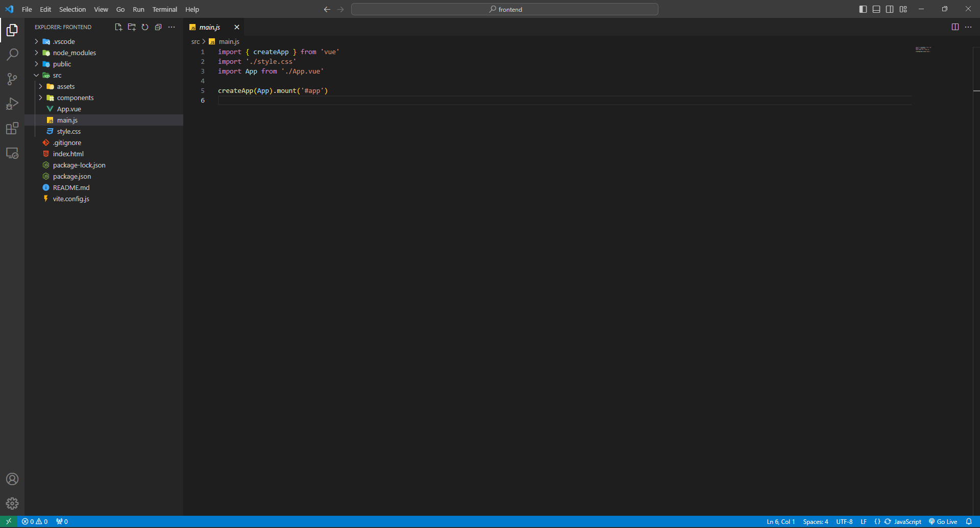Open the Terminal menu
This screenshot has height=528, width=980.
[x=164, y=9]
